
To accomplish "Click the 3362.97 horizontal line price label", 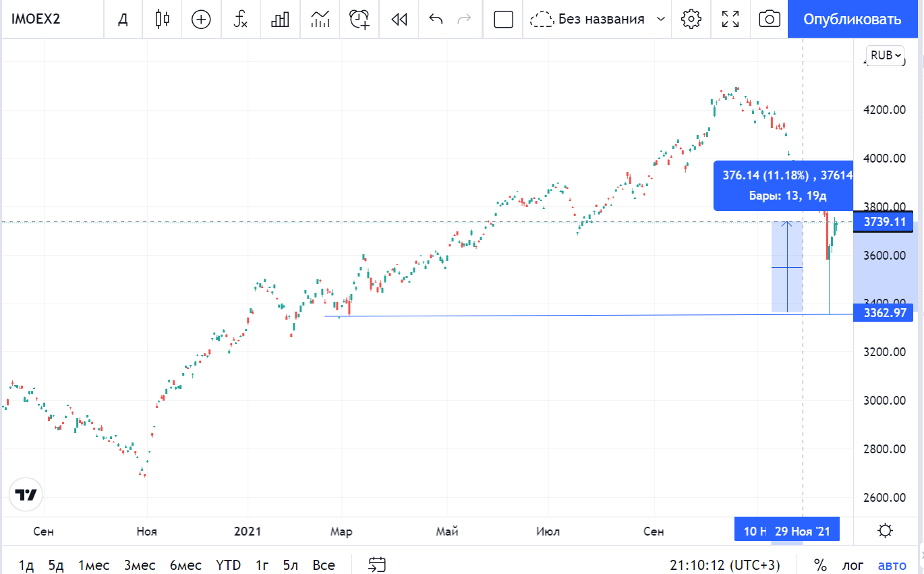I will [x=883, y=312].
